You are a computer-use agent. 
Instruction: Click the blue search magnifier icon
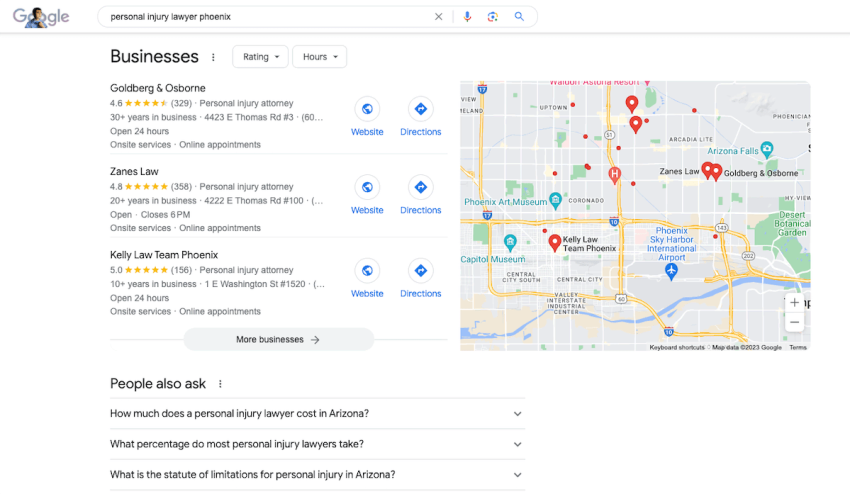point(519,17)
